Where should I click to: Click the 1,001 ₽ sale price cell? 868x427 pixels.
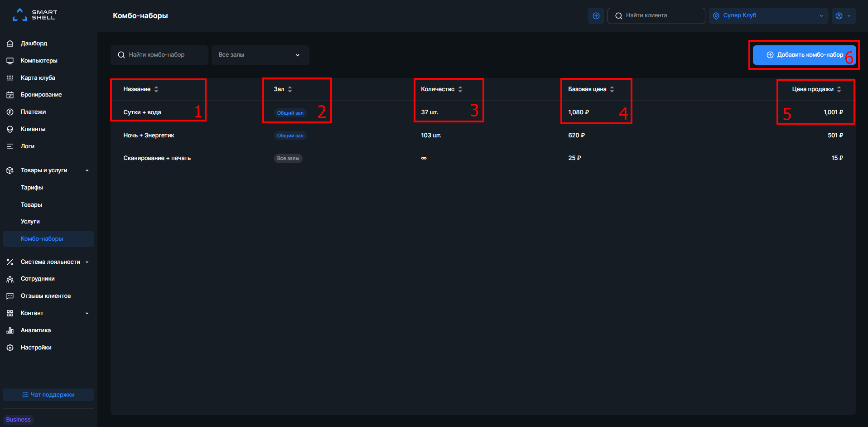click(833, 112)
